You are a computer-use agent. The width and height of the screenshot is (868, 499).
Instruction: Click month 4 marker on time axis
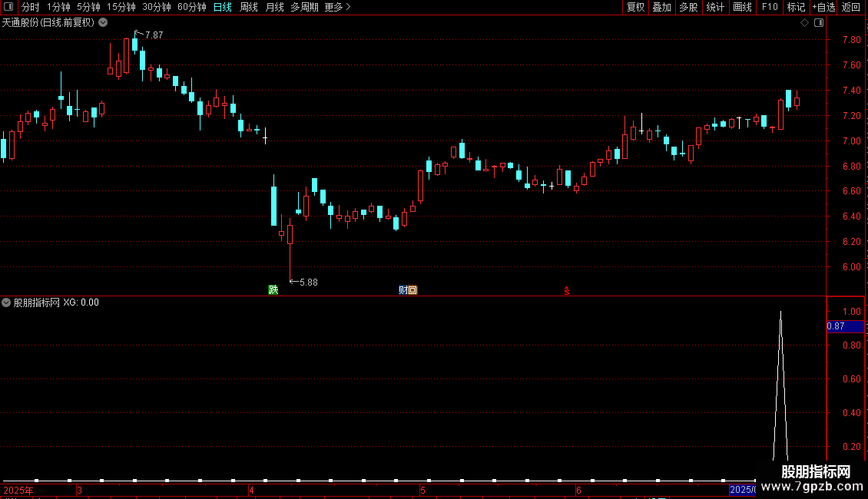pyautogui.click(x=251, y=490)
